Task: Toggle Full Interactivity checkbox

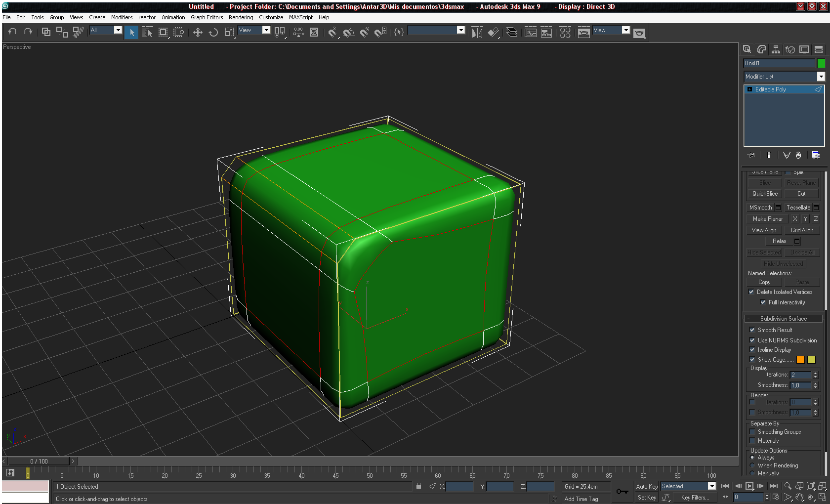Action: 763,302
